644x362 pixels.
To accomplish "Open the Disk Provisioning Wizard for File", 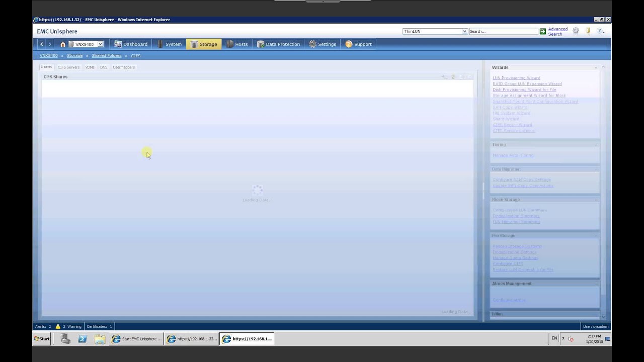I will tap(524, 89).
